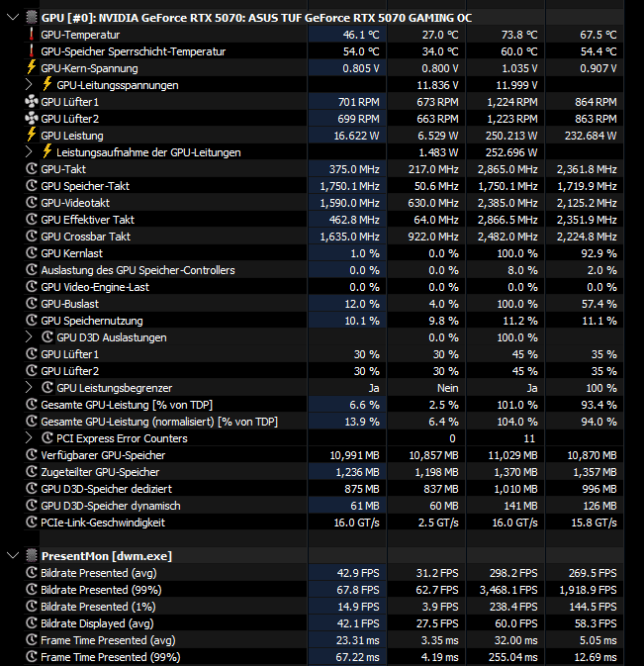
Task: Click lightning icon of Leistungsaufnahme der GPU-Leitungen
Action: tap(47, 151)
